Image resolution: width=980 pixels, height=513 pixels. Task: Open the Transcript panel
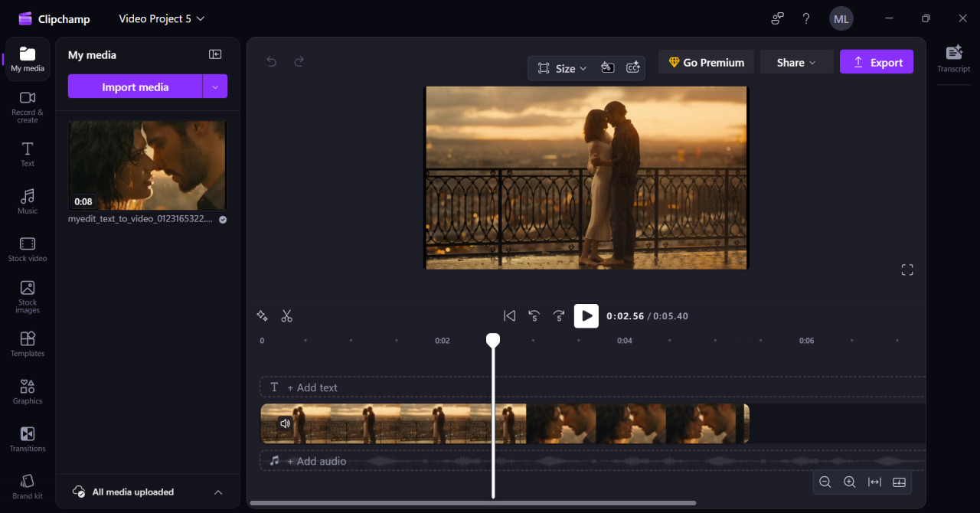click(x=953, y=58)
